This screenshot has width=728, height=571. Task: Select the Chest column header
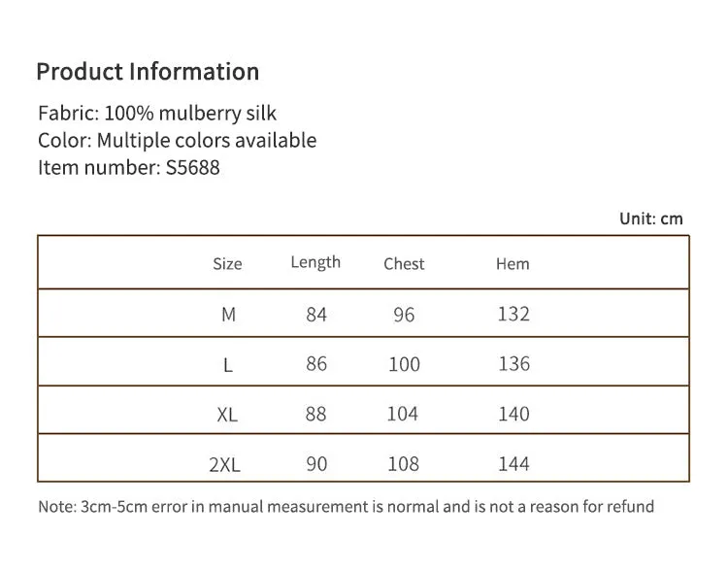pos(404,264)
